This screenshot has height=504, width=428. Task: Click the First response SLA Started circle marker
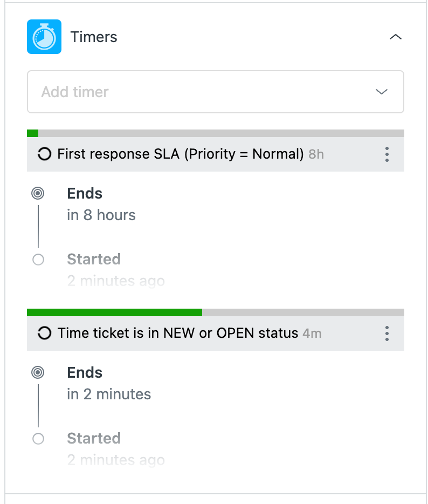(x=38, y=260)
